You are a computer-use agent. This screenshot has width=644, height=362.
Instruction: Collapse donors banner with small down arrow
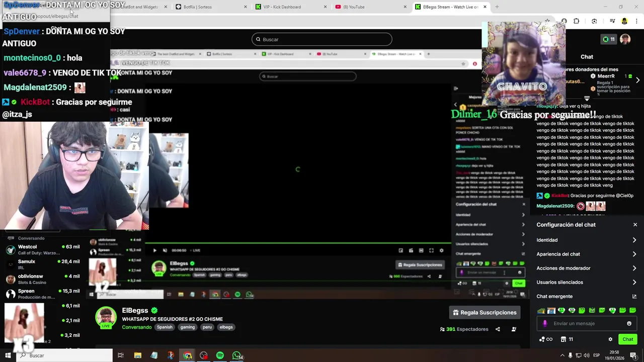coord(587,99)
